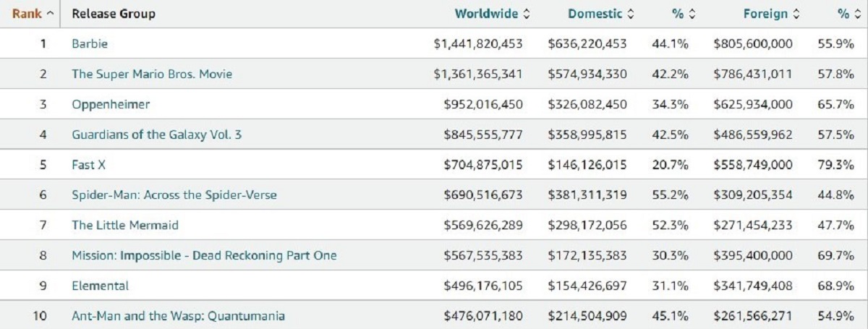Open The Super Mario Bros. Movie link
The height and width of the screenshot is (329, 868).
tap(152, 74)
